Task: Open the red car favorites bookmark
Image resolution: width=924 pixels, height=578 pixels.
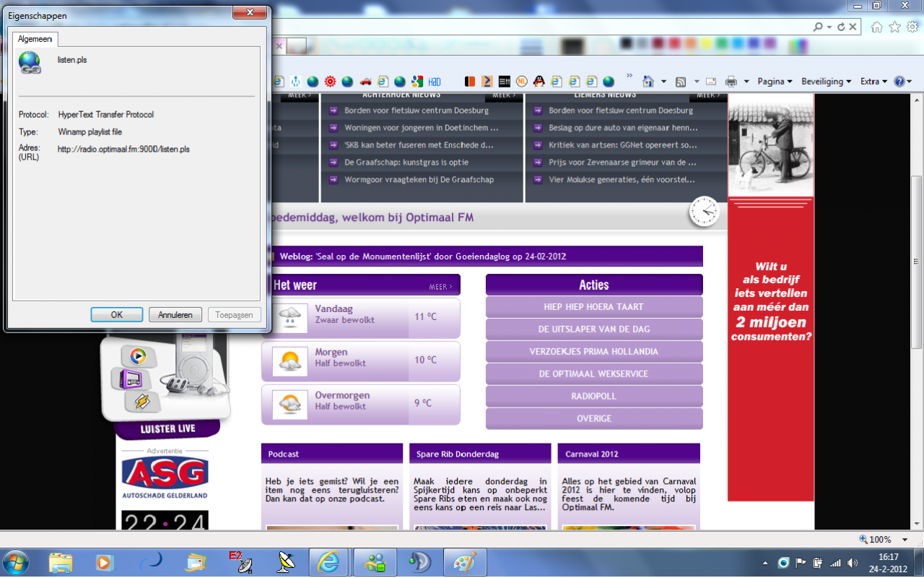Action: [365, 82]
